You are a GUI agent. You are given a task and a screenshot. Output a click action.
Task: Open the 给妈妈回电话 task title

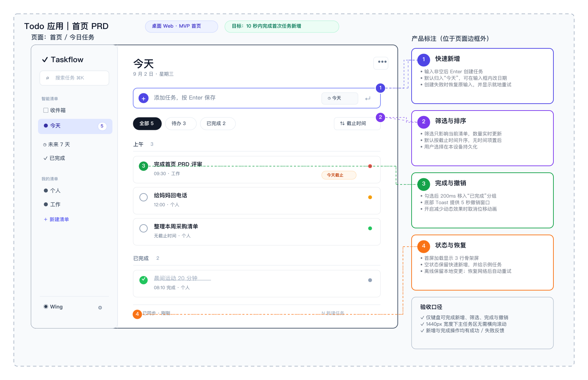[x=171, y=196]
